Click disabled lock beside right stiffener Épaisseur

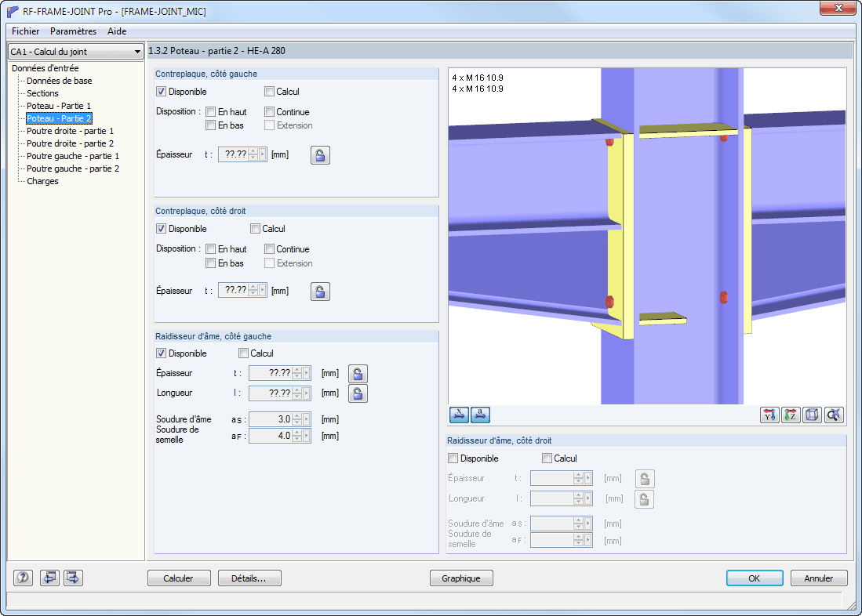click(x=645, y=479)
